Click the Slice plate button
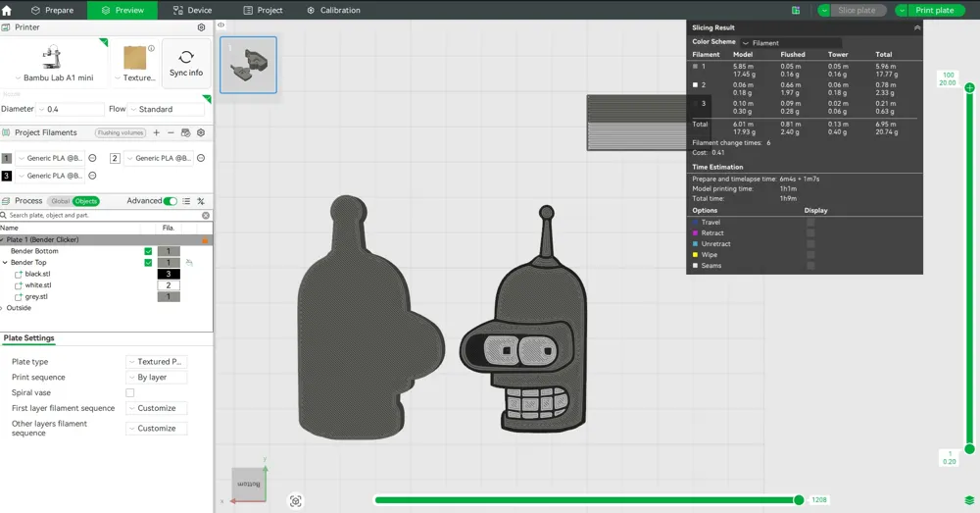This screenshot has height=513, width=980. [x=857, y=10]
